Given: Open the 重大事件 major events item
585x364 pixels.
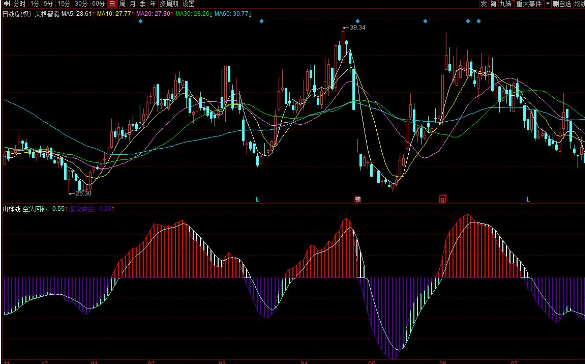Looking at the screenshot, I should coord(529,4).
